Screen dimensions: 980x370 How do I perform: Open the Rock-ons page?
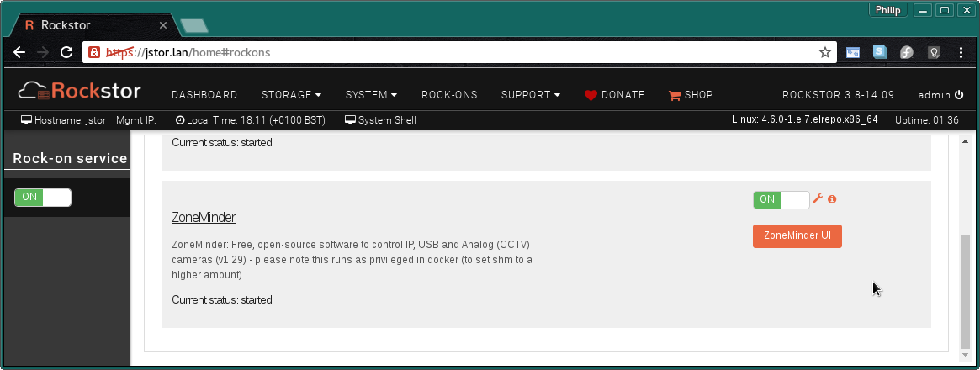[449, 95]
